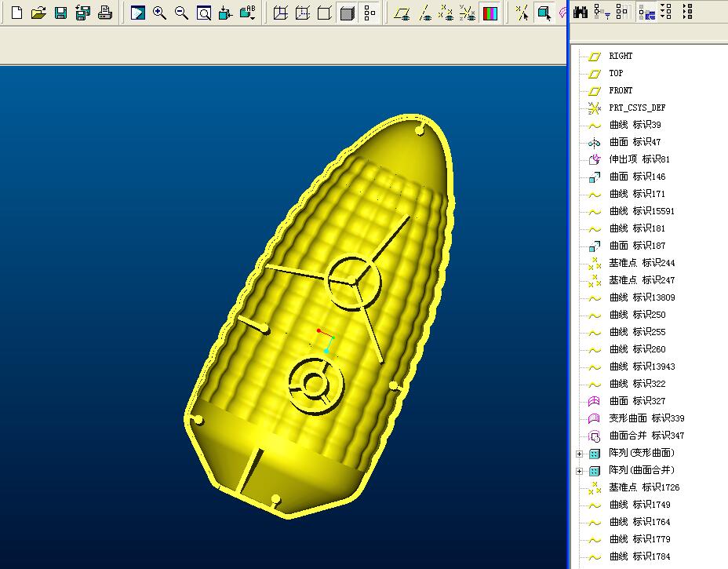The image size is (728, 569).
Task: Toggle datum plane display
Action: click(402, 13)
